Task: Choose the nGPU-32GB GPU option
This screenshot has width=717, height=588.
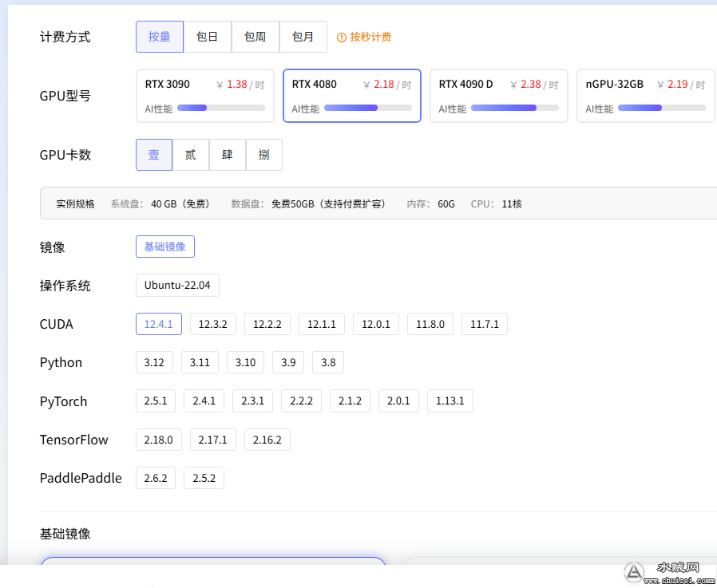Action: pos(645,96)
